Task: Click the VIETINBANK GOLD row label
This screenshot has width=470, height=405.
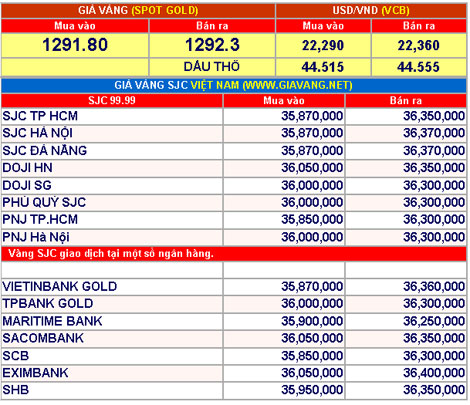Action: pyautogui.click(x=60, y=286)
